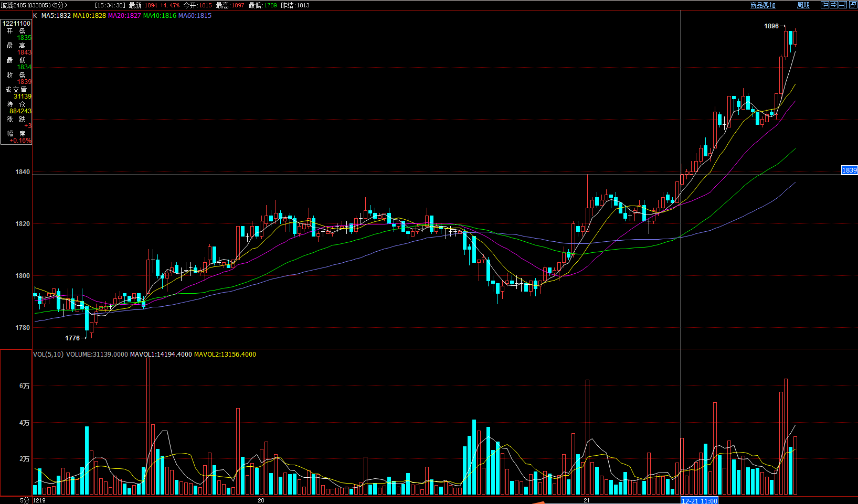
Task: Click the [15:34:30] time in header
Action: 110,5
